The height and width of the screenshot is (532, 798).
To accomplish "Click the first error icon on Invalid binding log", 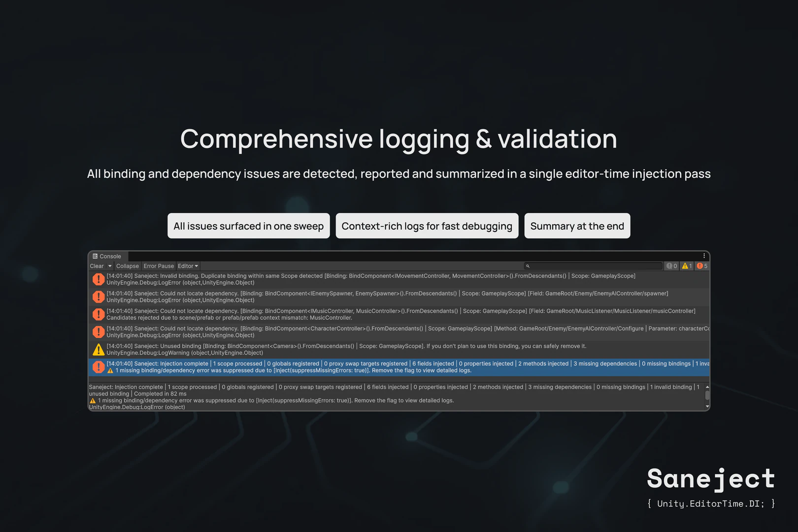I will 98,279.
